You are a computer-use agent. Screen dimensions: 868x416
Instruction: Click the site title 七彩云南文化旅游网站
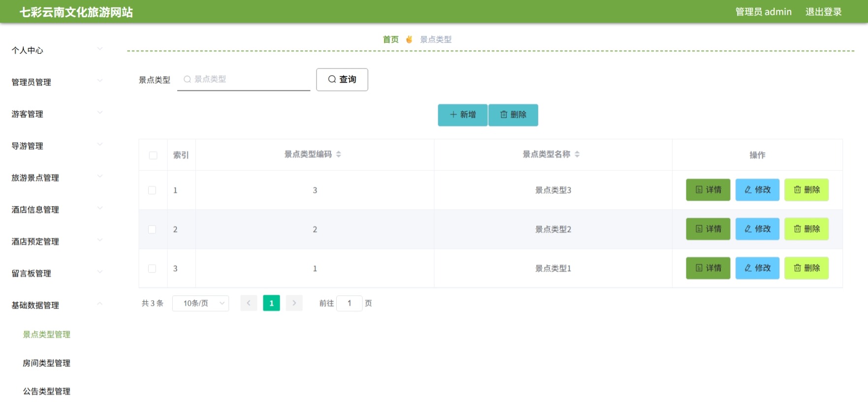click(76, 12)
